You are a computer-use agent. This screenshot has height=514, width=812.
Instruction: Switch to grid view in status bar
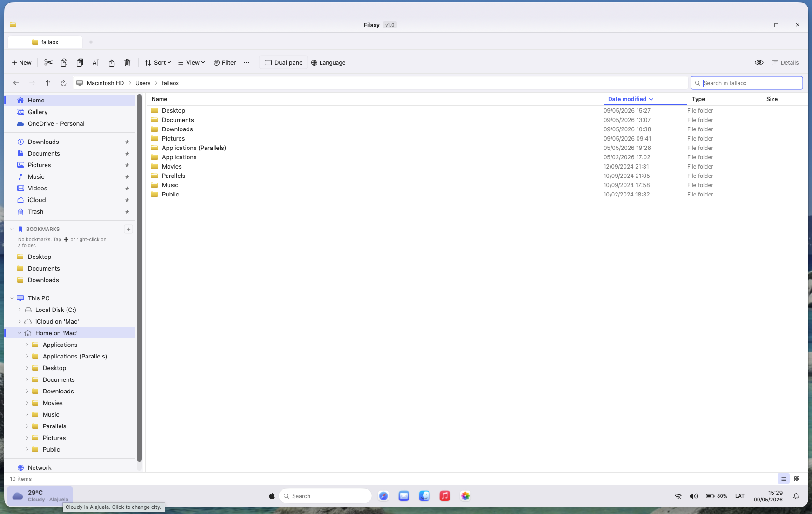pyautogui.click(x=797, y=479)
